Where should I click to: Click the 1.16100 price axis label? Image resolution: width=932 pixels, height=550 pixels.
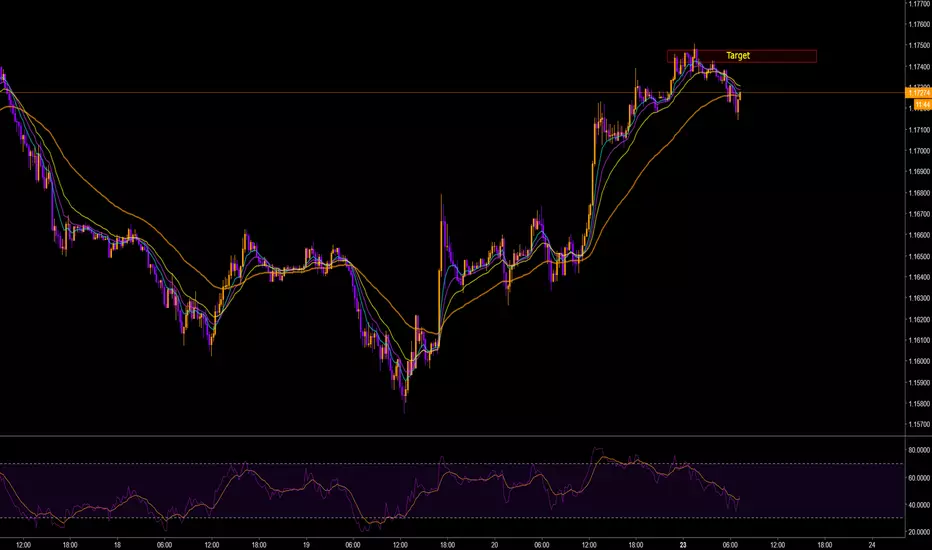[x=919, y=341]
